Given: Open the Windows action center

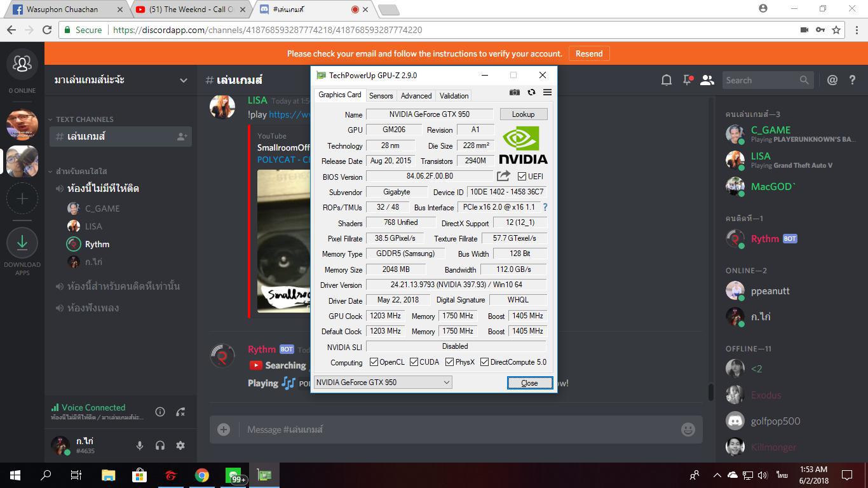Looking at the screenshot, I should pos(847,475).
